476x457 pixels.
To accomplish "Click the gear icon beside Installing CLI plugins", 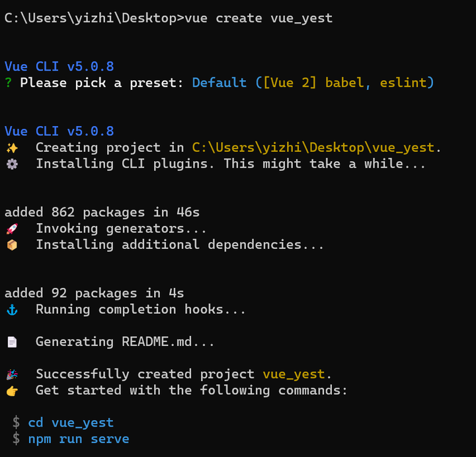I will (x=12, y=164).
